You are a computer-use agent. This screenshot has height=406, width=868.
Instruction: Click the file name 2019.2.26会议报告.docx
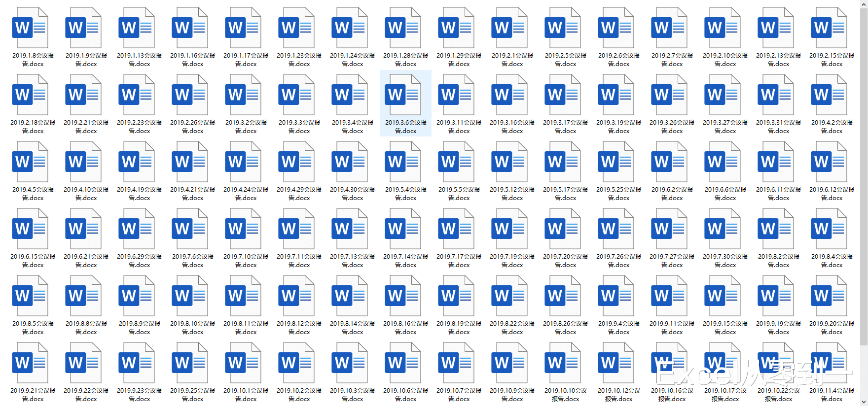[193, 127]
